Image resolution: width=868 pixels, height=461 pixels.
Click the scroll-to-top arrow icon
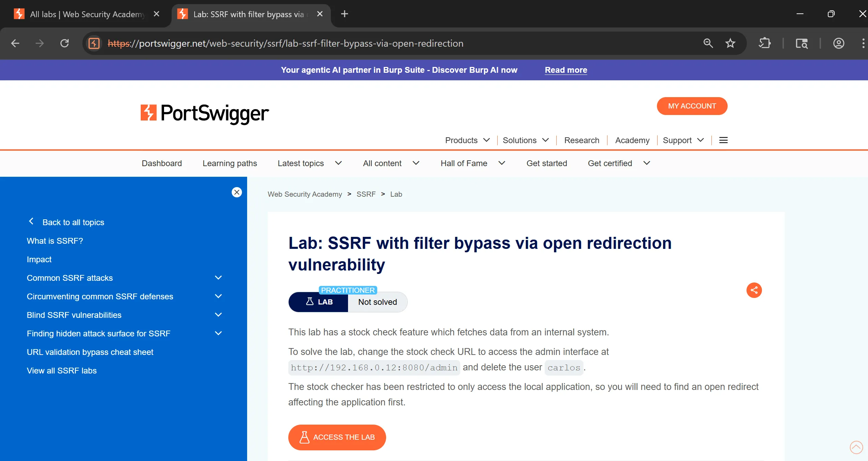click(x=856, y=447)
